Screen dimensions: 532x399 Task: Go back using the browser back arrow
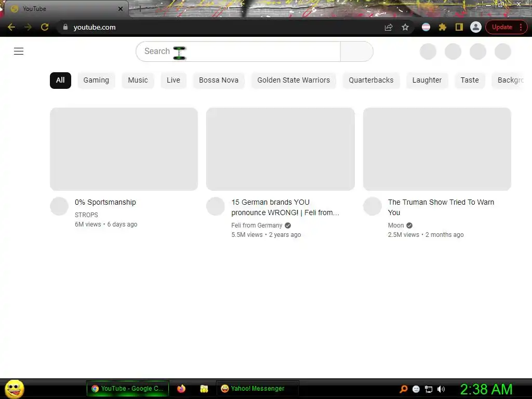pyautogui.click(x=11, y=27)
